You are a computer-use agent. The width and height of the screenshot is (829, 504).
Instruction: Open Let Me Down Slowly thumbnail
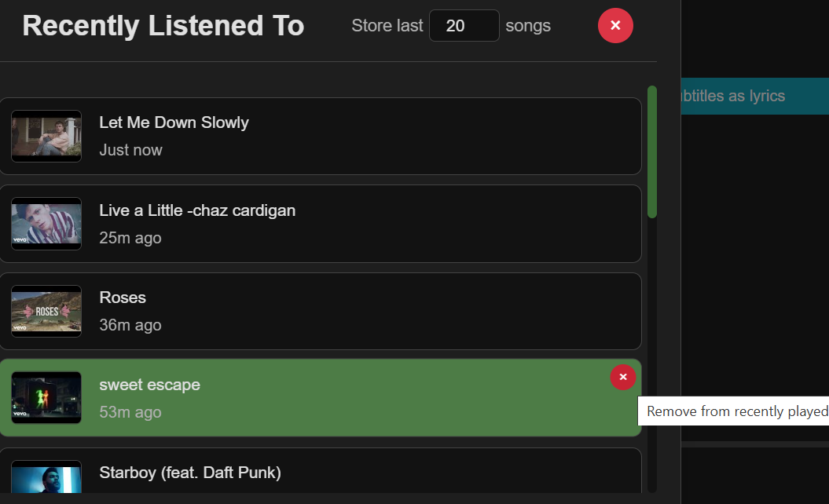[x=46, y=137]
